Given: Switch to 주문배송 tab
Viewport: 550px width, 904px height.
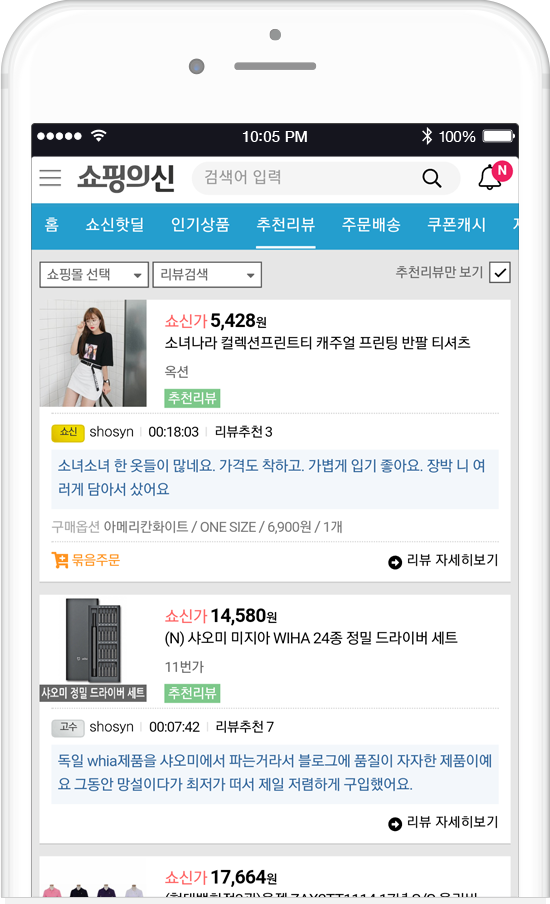Looking at the screenshot, I should coord(371,224).
